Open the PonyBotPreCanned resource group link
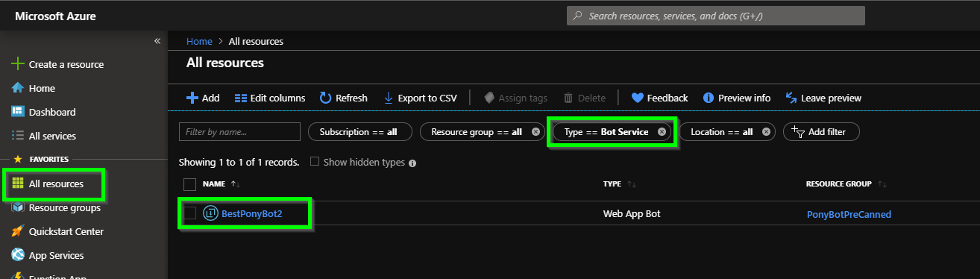Screen dimensions: 980x279 click(849, 214)
